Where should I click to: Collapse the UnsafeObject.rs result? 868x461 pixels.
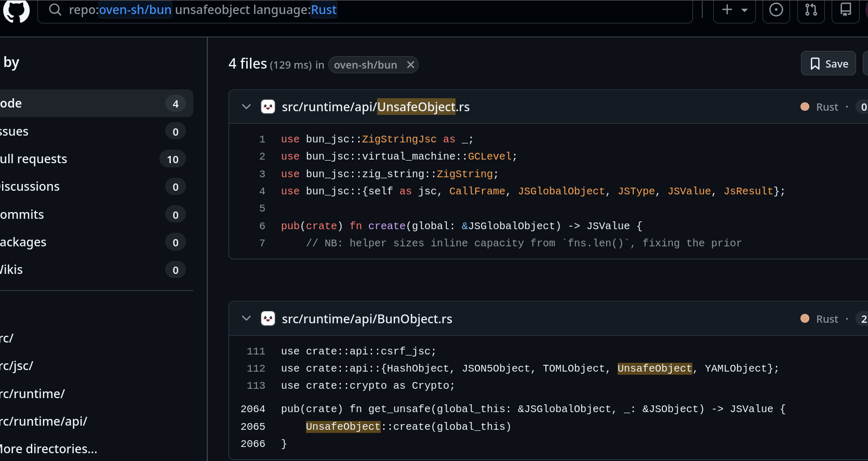[x=246, y=107]
